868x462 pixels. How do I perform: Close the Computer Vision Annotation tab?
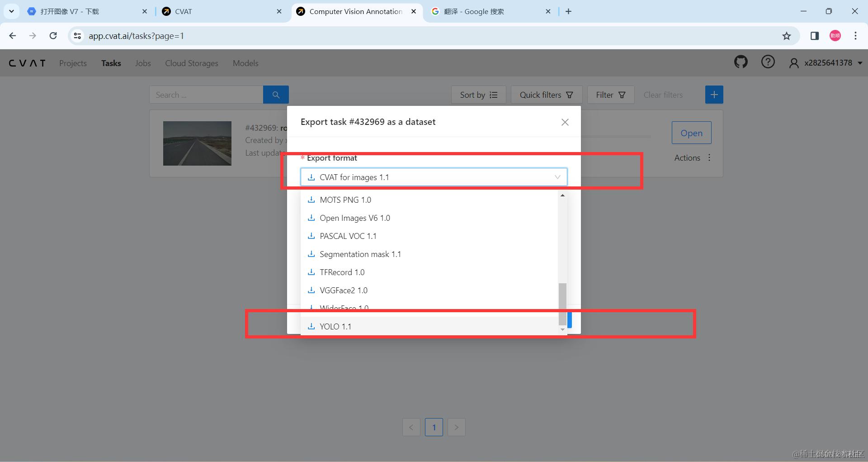click(414, 11)
